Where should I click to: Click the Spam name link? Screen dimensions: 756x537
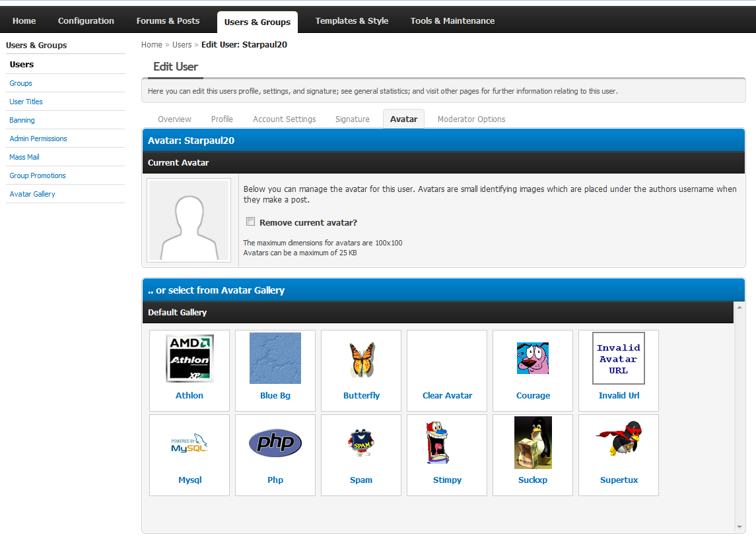coord(361,480)
